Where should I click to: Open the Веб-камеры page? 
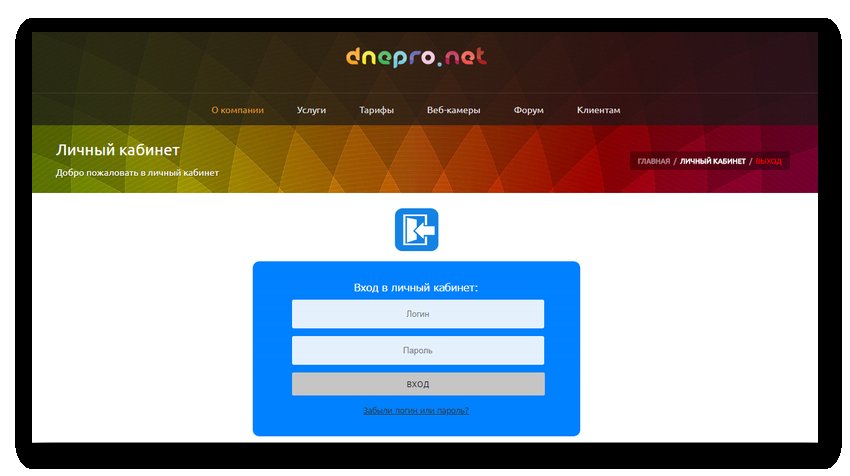tap(453, 110)
